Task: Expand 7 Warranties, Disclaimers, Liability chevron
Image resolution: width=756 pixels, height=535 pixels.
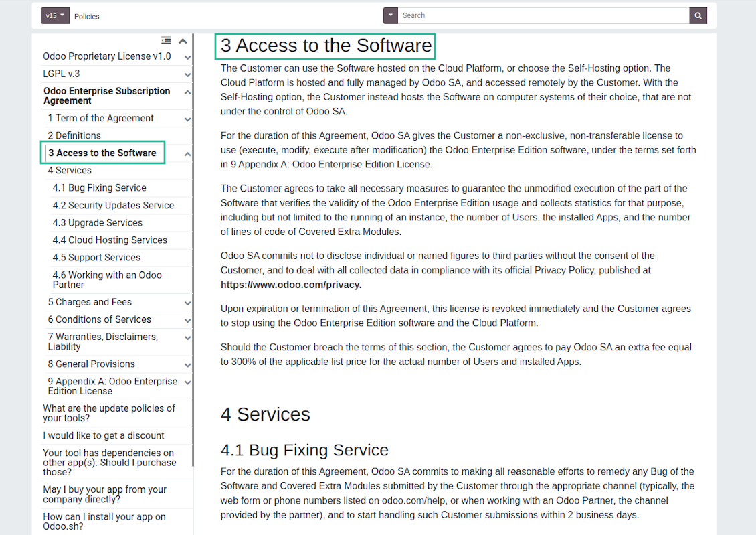Action: (x=187, y=337)
